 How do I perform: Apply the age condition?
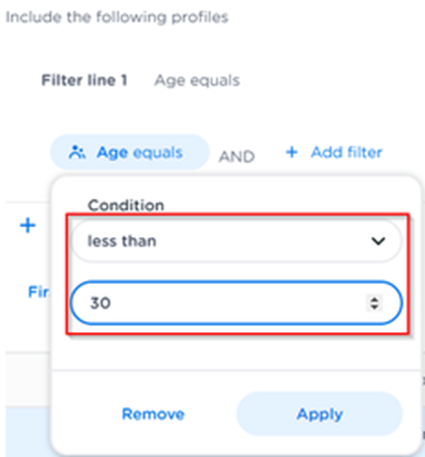point(320,414)
